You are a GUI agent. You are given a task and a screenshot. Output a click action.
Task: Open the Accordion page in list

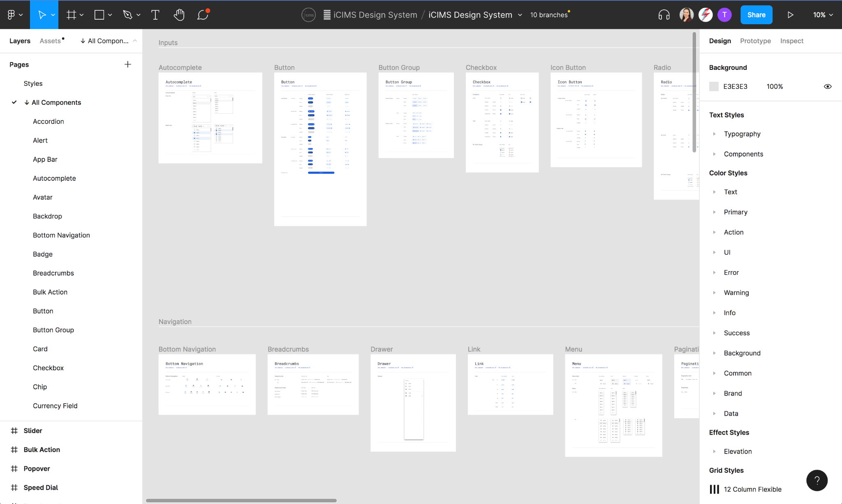(x=49, y=121)
